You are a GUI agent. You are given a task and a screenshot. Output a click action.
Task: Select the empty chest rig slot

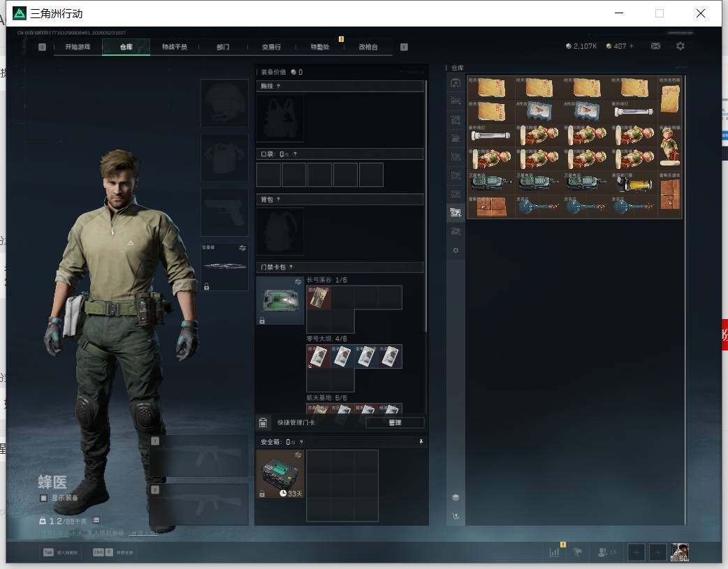click(x=280, y=119)
